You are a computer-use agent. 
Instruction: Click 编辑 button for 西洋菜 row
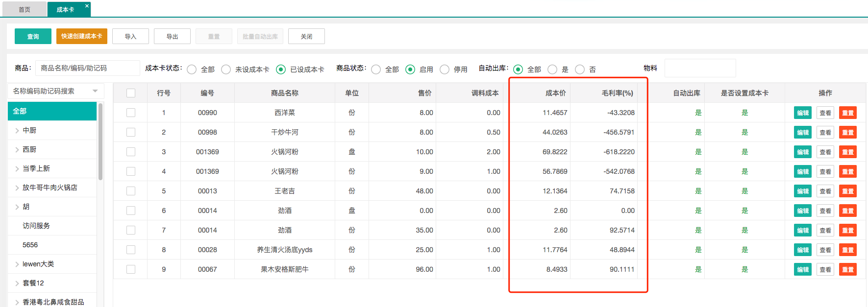(x=802, y=113)
